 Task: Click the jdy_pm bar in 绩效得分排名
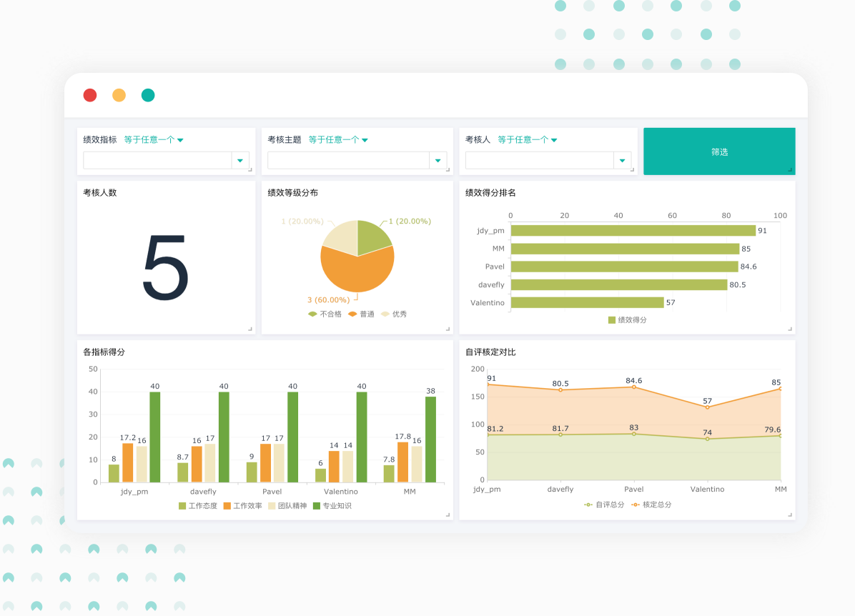coord(633,231)
